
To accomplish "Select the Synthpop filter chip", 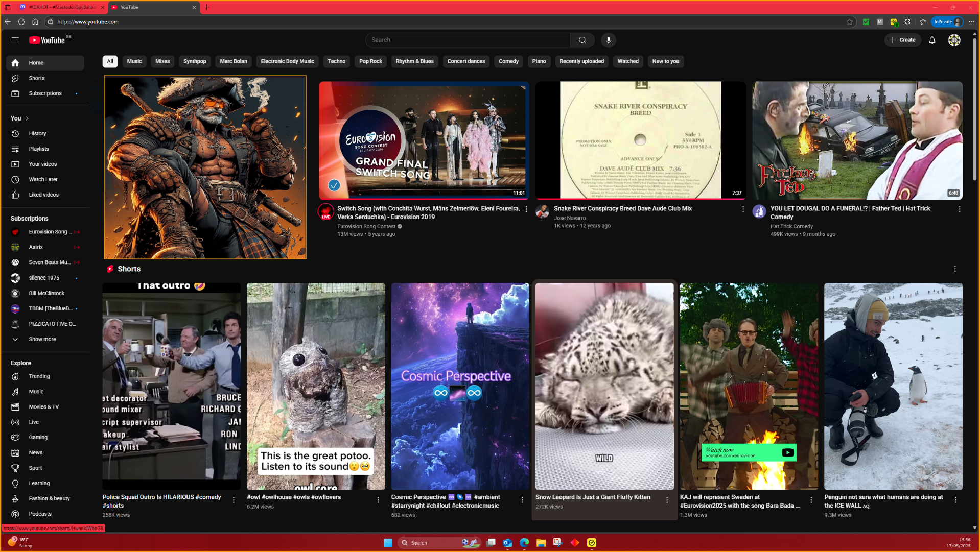I will coord(195,61).
